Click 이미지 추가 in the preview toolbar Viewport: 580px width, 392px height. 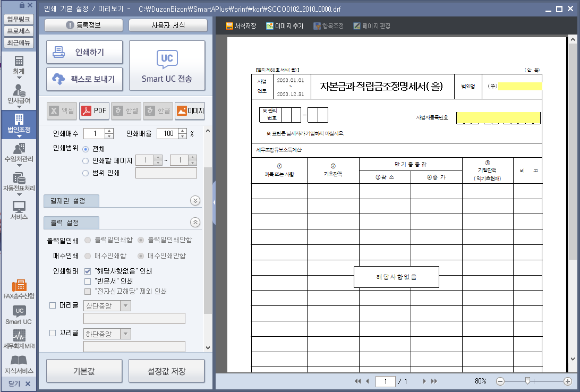tap(285, 25)
